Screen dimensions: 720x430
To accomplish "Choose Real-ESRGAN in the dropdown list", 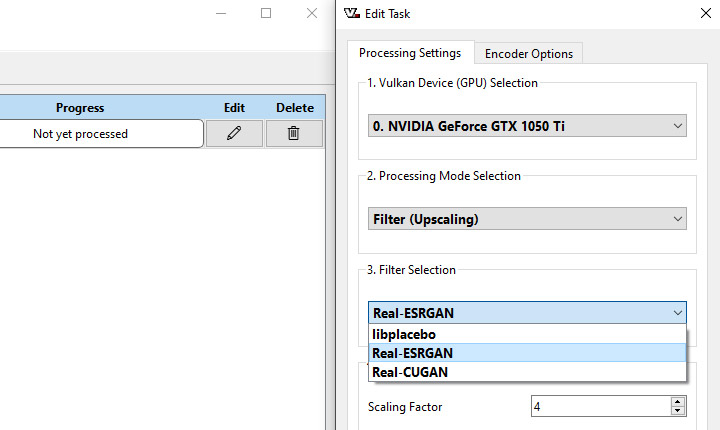I will click(527, 353).
